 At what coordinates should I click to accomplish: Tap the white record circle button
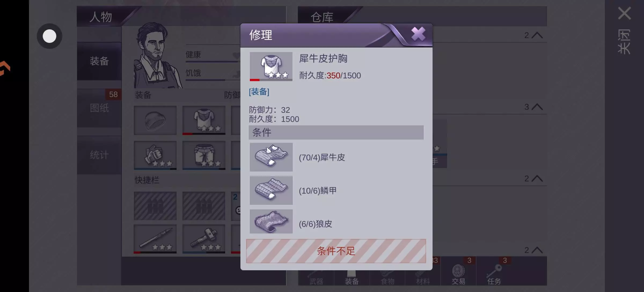[49, 36]
